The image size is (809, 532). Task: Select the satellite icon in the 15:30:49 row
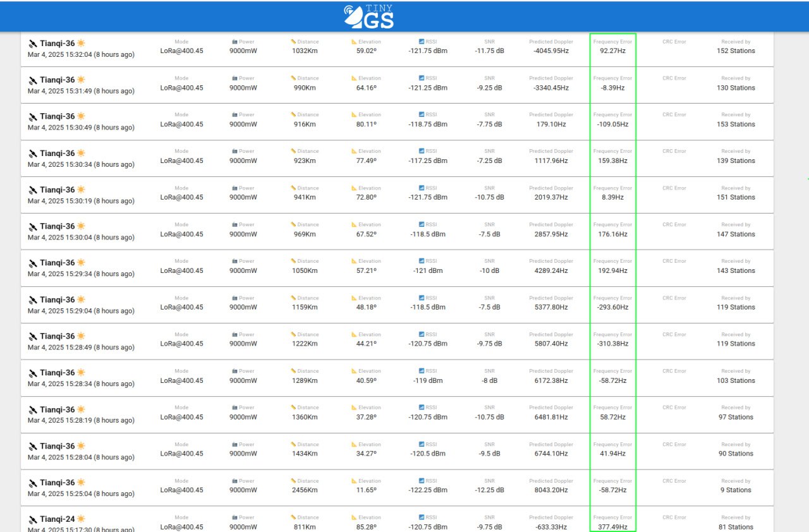tap(33, 117)
